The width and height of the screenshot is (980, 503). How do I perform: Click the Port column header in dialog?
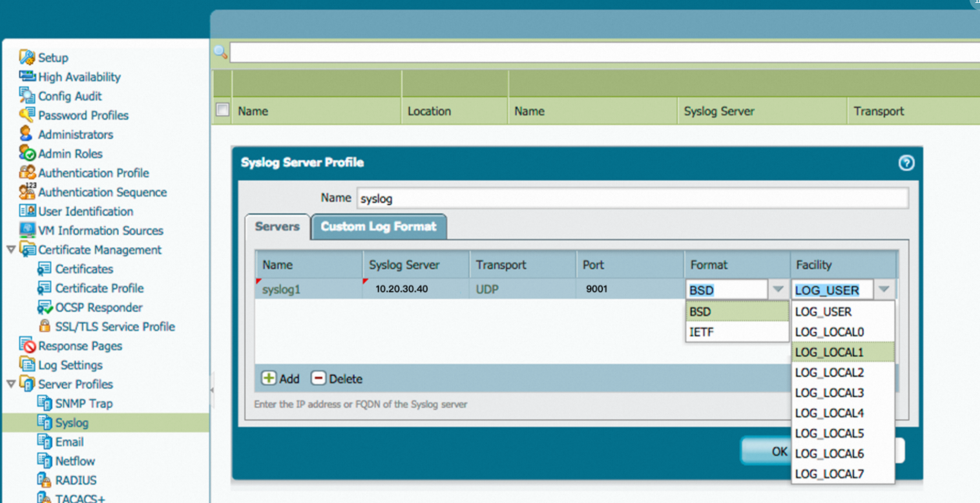tap(630, 265)
